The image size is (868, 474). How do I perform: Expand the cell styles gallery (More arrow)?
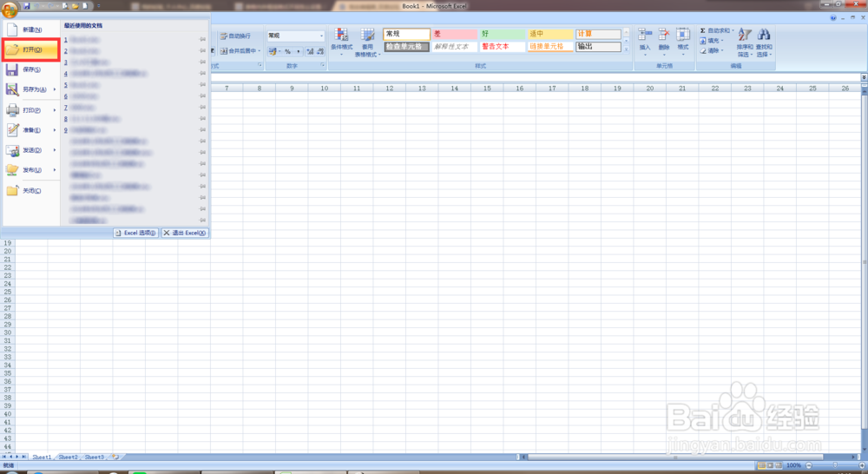coord(626,49)
